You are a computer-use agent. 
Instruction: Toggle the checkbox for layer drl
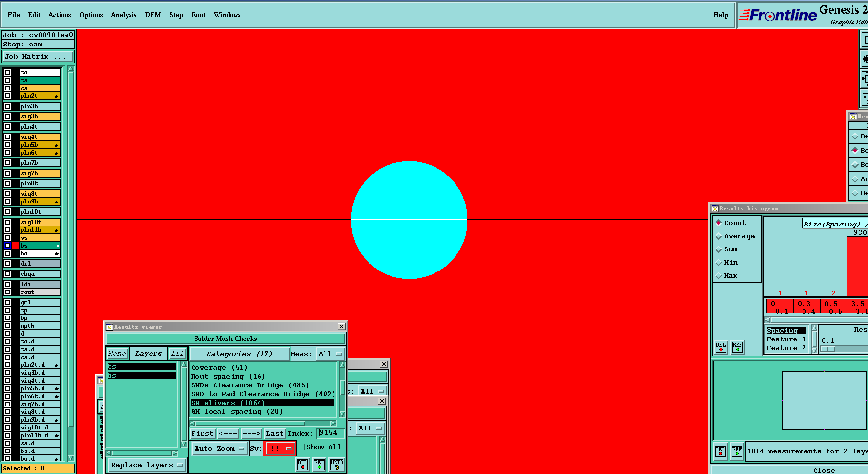(x=8, y=264)
